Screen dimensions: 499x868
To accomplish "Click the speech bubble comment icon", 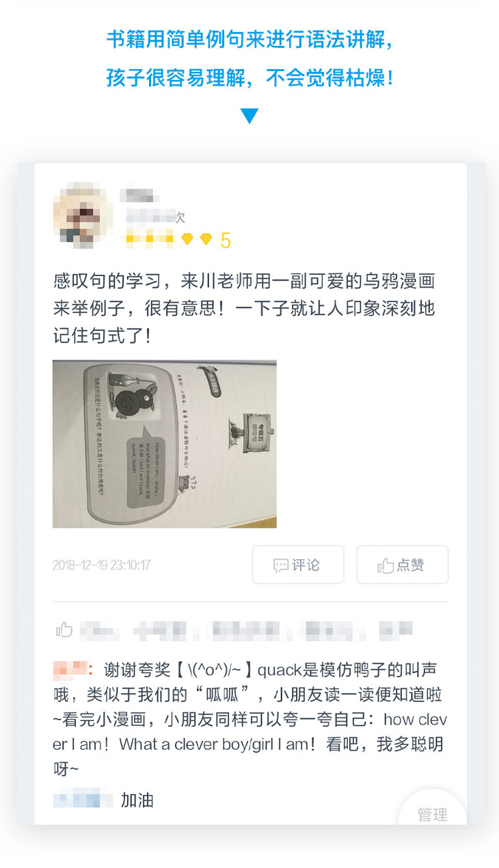I will pos(280,565).
